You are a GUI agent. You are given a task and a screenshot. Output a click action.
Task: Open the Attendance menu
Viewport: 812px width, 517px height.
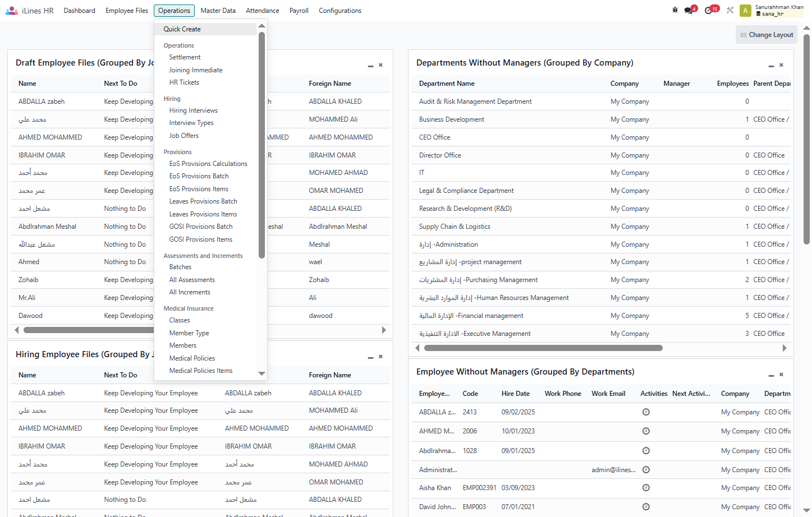(x=263, y=11)
